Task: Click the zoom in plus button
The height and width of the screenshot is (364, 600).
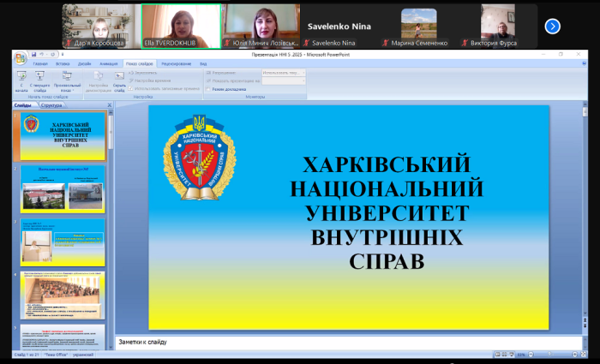Action: 575,355
